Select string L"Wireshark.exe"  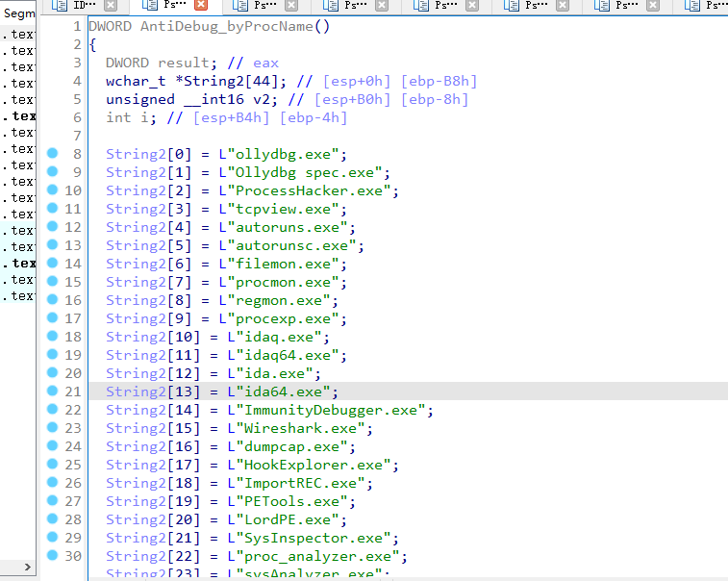296,428
